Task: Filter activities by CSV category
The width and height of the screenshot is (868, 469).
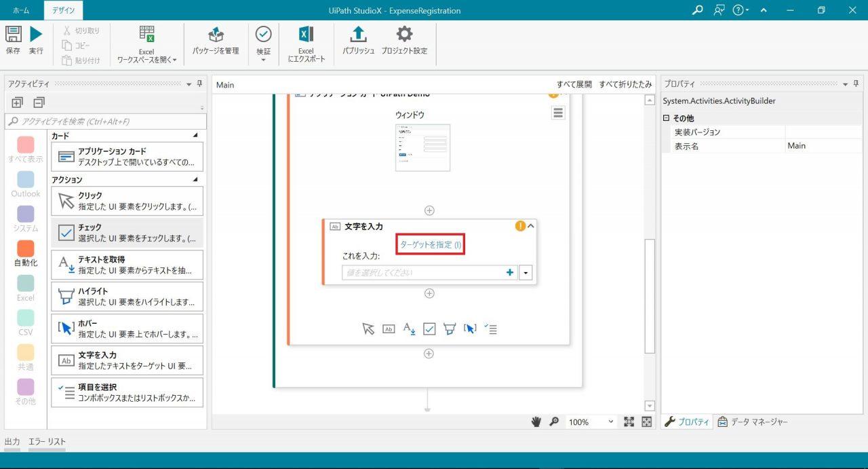Action: (25, 322)
